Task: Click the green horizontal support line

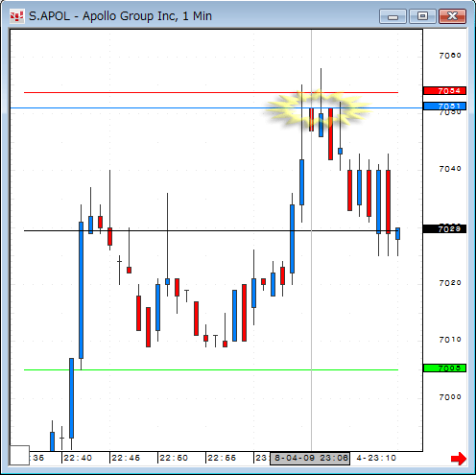Action: click(211, 369)
